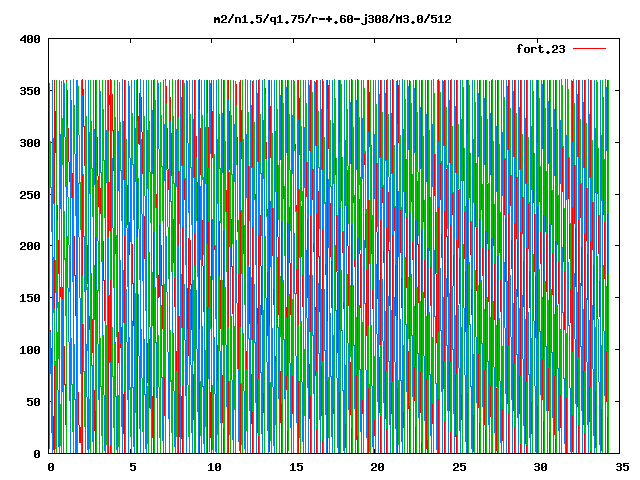Click the x-axis label 10

214,467
